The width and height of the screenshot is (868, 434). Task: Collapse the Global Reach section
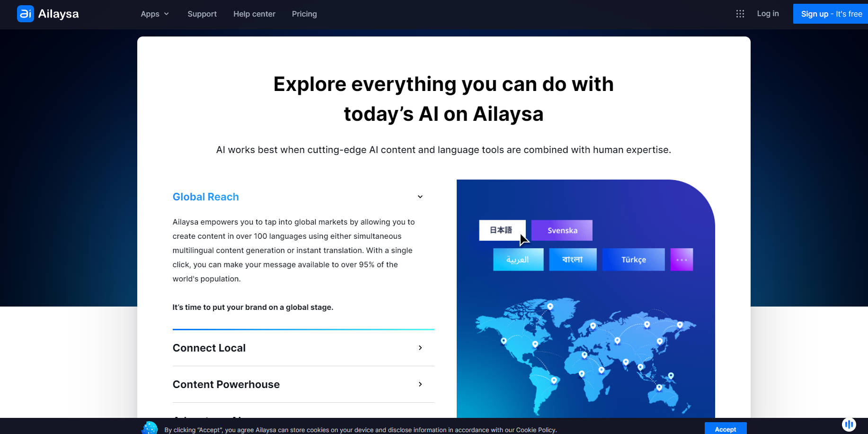click(420, 197)
